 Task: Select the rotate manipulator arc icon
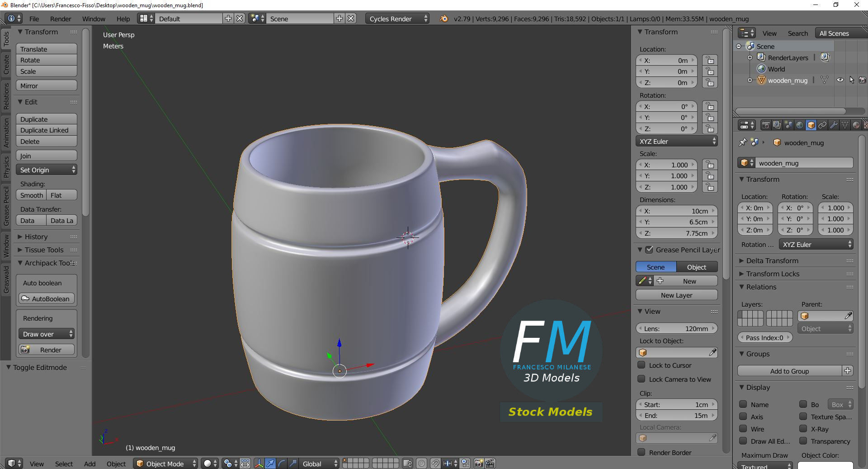282,464
